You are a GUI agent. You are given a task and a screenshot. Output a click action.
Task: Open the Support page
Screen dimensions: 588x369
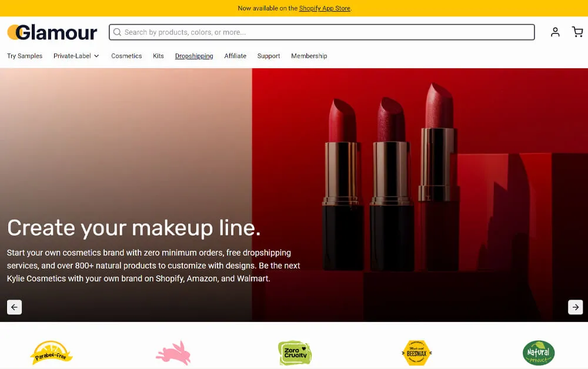(x=269, y=56)
